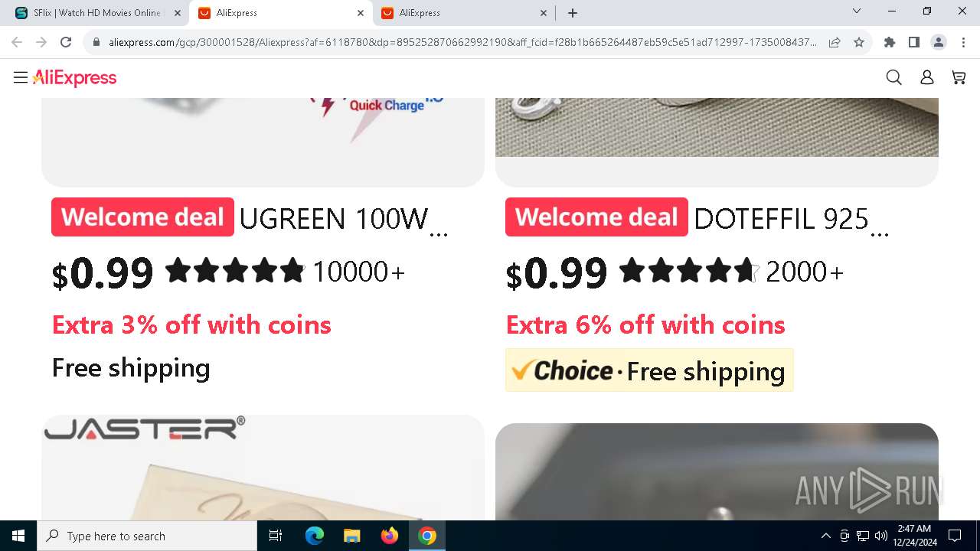Switch to the third AliExpress tab
The image size is (980, 551).
[x=464, y=13]
